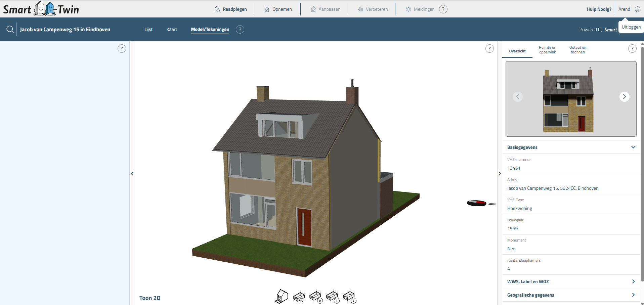Click the compass orientation widget

(477, 203)
